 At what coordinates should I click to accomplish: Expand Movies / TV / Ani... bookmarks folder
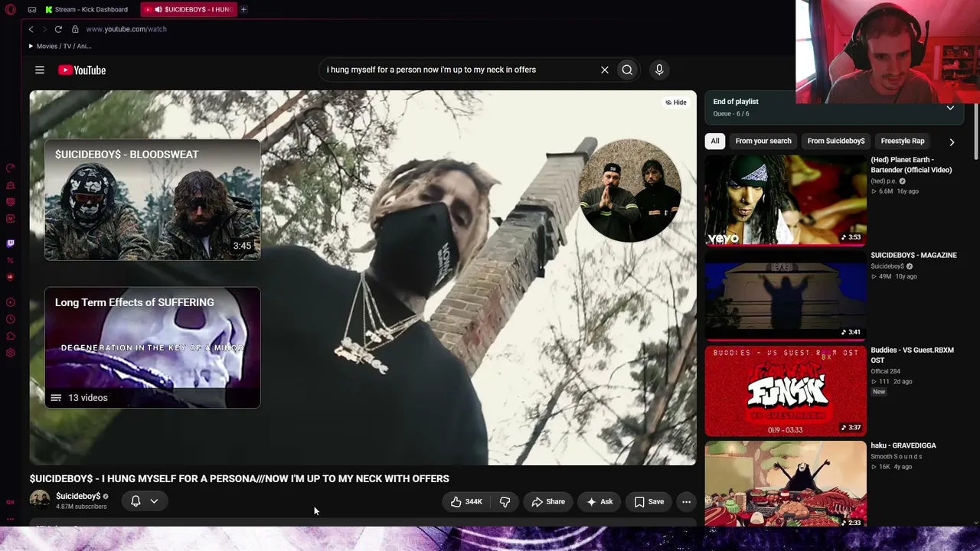point(60,46)
